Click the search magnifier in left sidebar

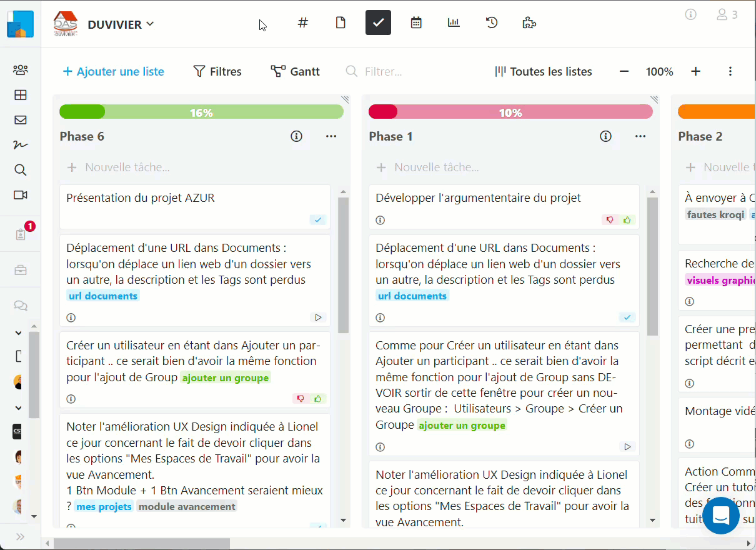tap(20, 170)
